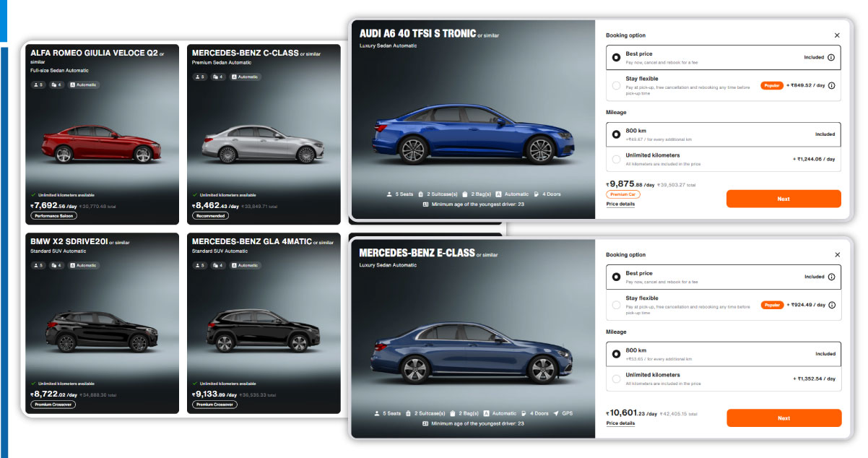Image resolution: width=868 pixels, height=458 pixels.
Task: Click the seats badge on Alfa Romeo card
Action: [37, 85]
